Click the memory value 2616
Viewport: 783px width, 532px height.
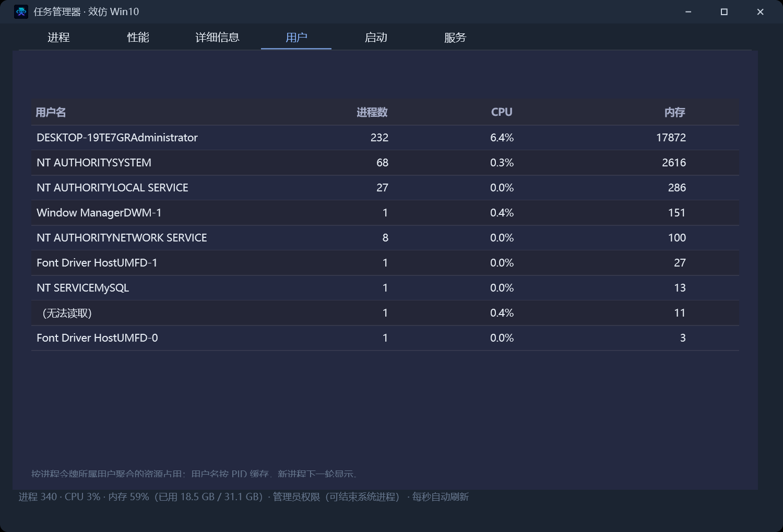coord(674,163)
